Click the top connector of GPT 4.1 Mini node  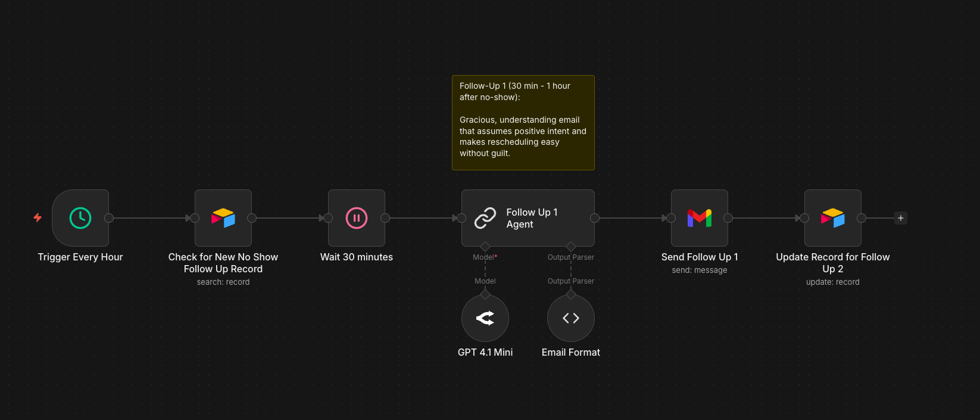coord(485,294)
